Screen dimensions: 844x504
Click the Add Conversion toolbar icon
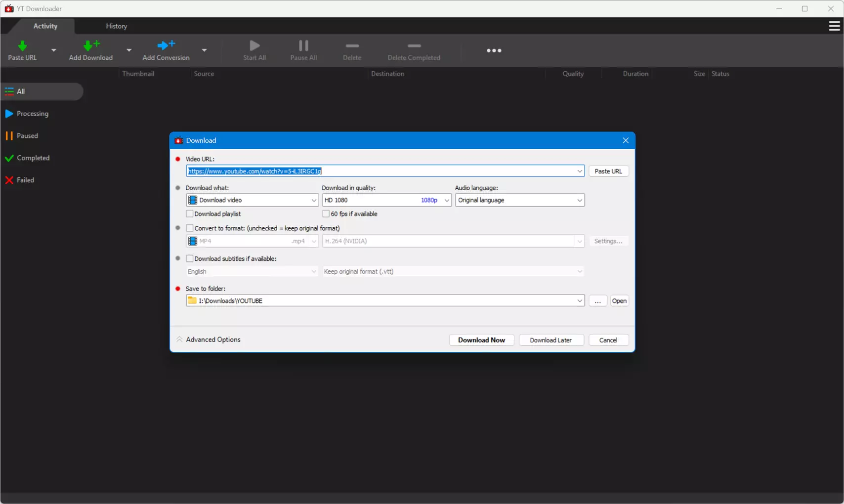click(166, 46)
